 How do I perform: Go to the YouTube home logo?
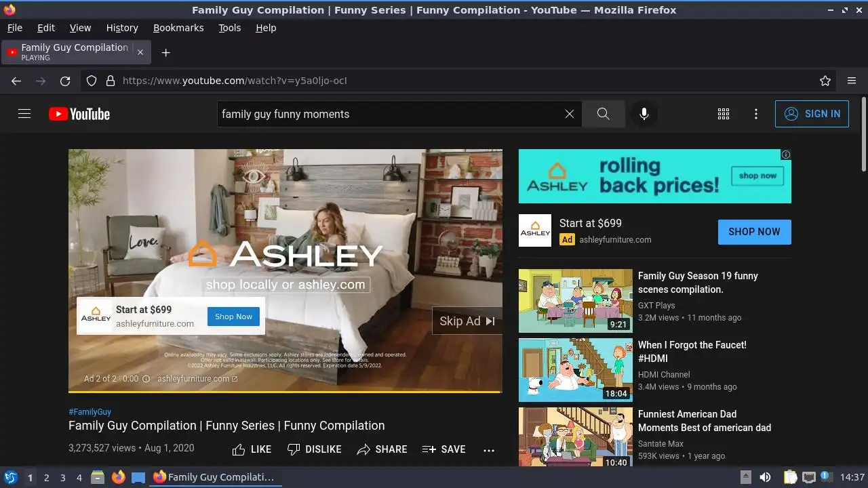79,114
